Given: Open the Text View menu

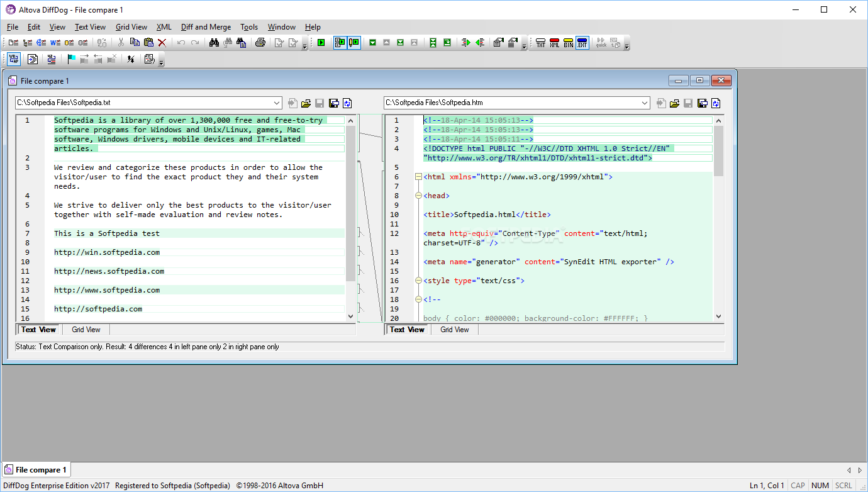Looking at the screenshot, I should point(90,27).
